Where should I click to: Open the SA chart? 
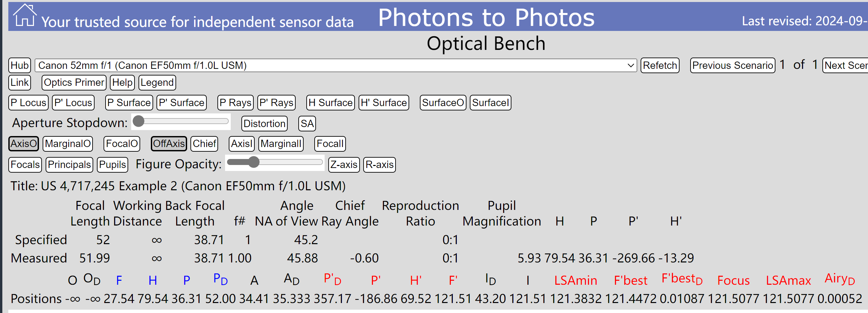pos(307,123)
